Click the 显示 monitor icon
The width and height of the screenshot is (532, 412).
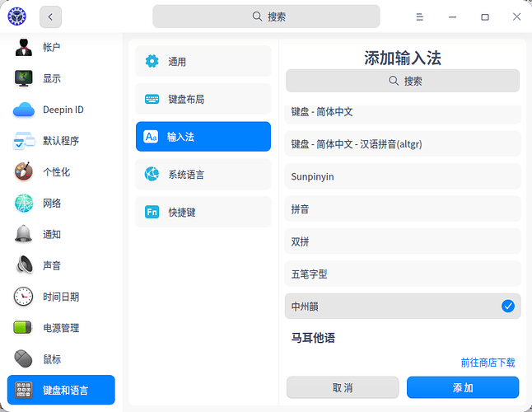[x=23, y=78]
